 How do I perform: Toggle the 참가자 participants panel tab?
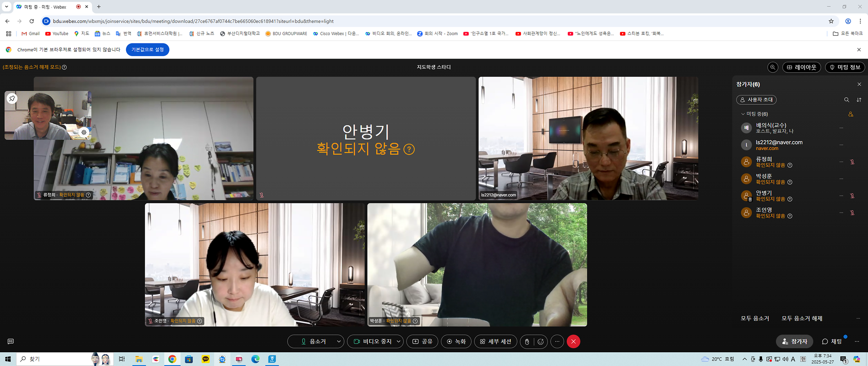[x=794, y=341]
